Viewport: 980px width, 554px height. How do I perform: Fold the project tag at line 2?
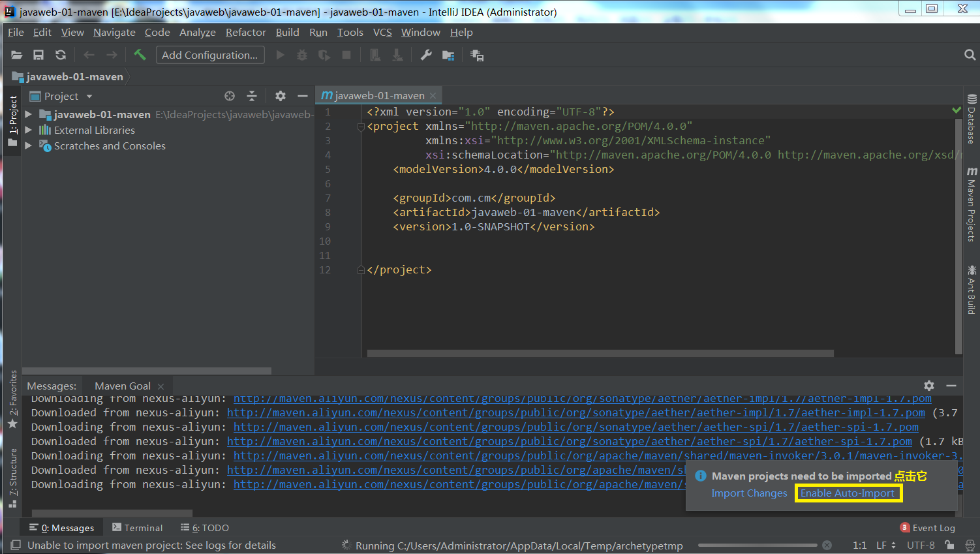pos(361,127)
